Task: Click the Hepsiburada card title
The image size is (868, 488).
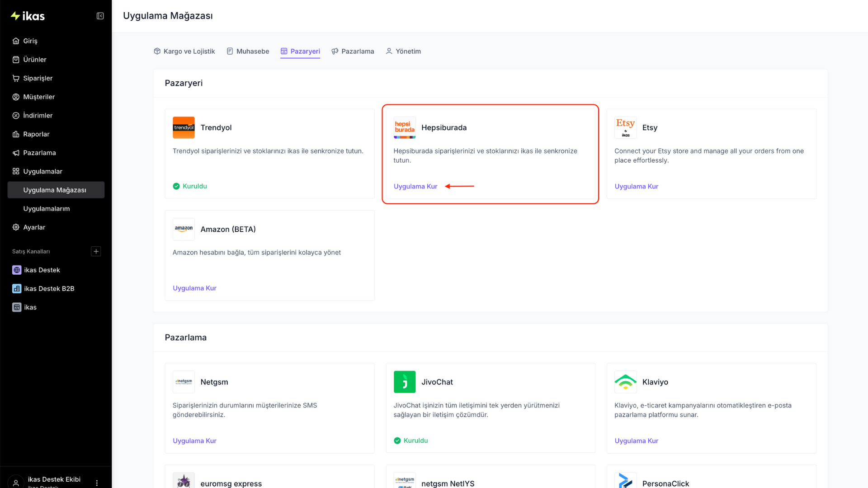Action: coord(444,128)
